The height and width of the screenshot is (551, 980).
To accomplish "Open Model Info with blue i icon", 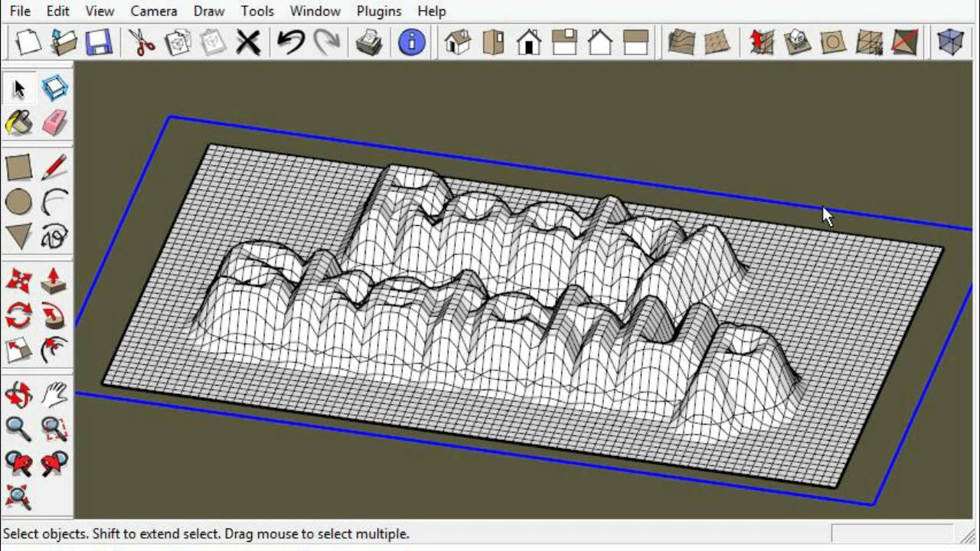I will click(x=412, y=42).
